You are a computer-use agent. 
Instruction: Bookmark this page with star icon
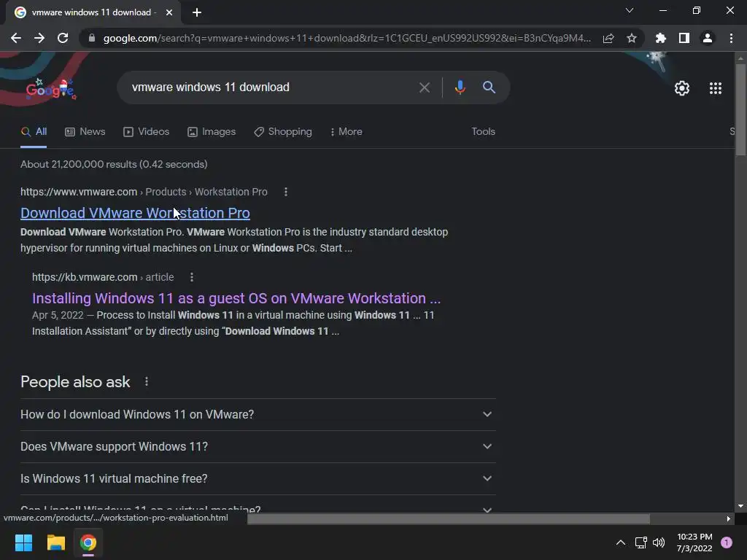632,38
